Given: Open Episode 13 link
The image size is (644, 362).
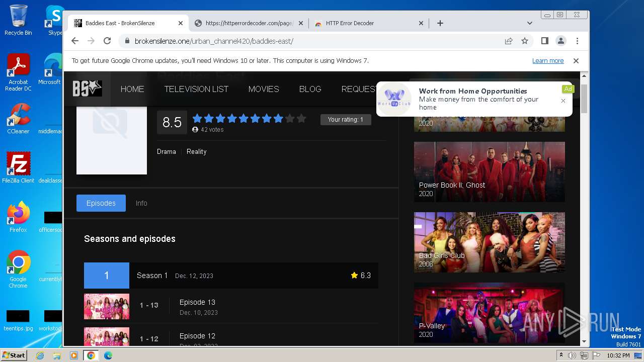Looking at the screenshot, I should 197,302.
